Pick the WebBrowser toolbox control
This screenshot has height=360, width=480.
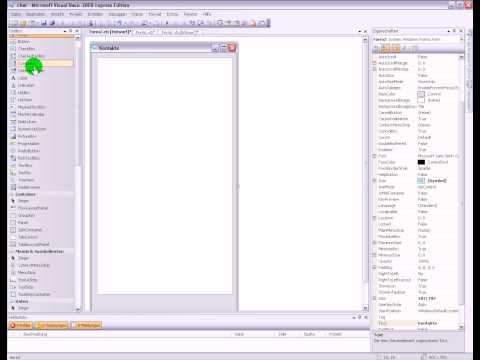41,187
